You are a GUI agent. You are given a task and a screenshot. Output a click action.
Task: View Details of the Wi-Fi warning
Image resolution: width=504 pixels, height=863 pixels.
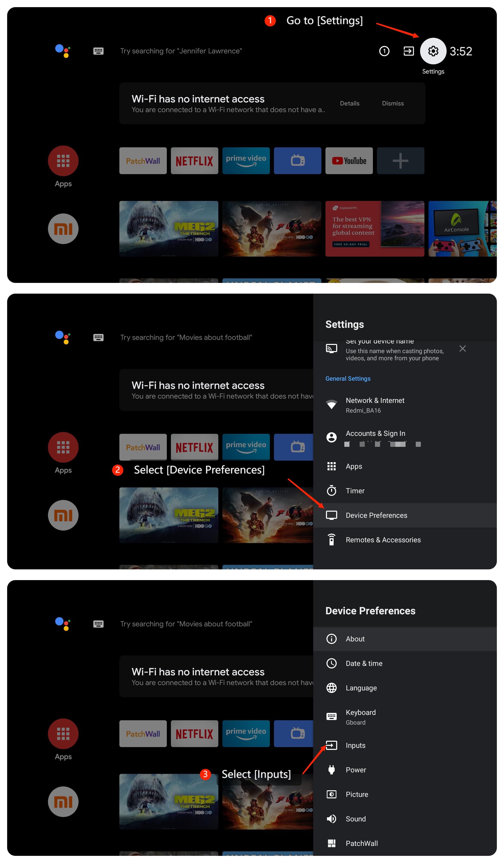point(349,103)
